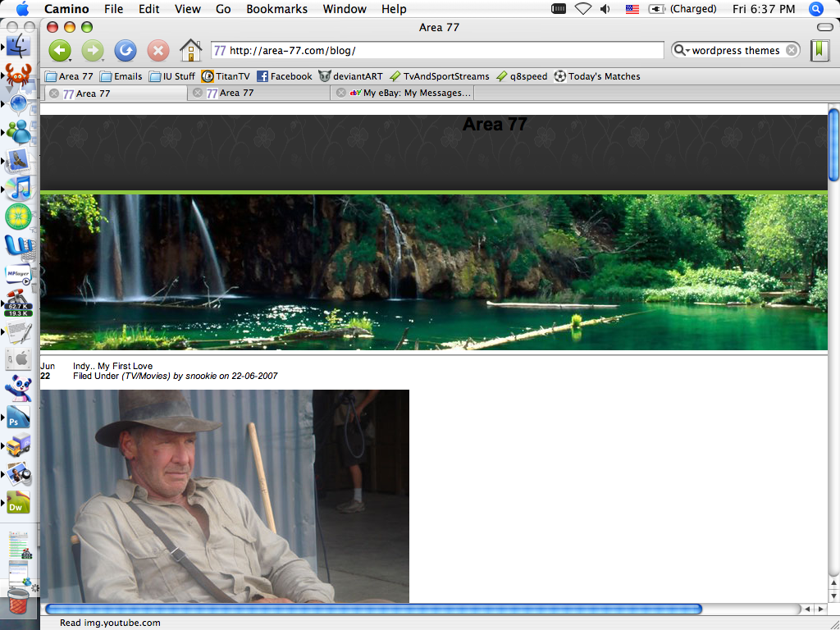
Task: Close the first Area 77 tab
Action: 53,94
